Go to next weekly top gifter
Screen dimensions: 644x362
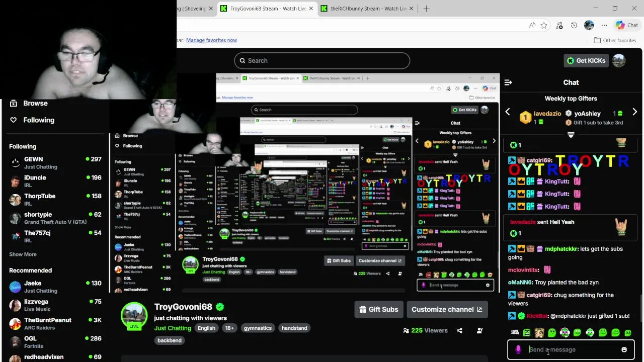(634, 112)
